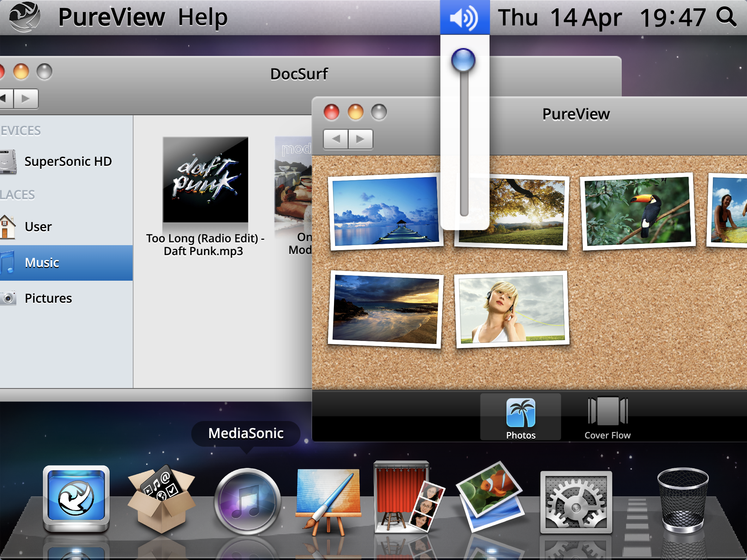Toggle the volume speaker menu icon
The width and height of the screenshot is (747, 560).
pyautogui.click(x=464, y=17)
